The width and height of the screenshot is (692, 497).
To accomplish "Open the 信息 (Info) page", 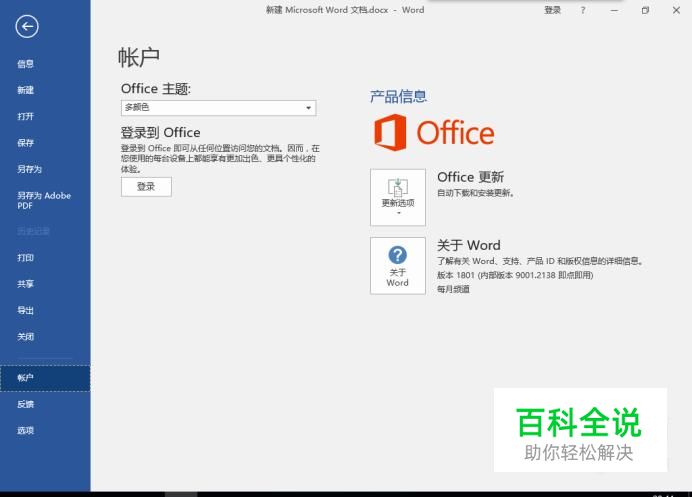I will 26,64.
